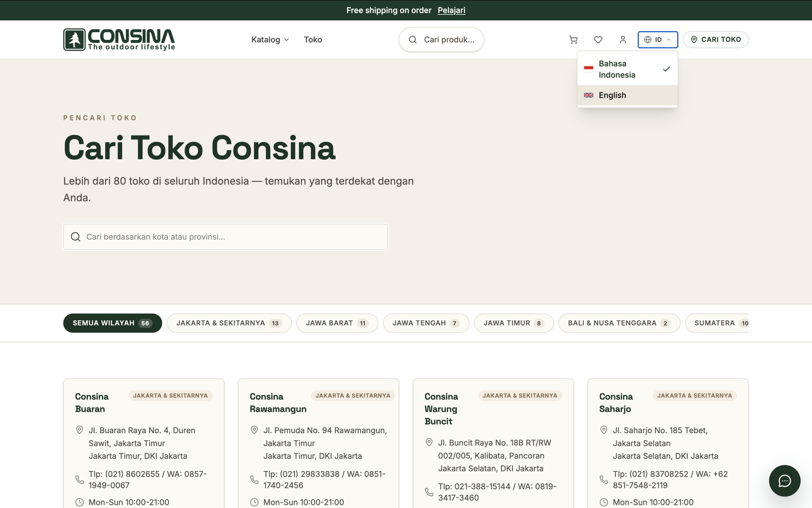Click location pin on Consina Rawamangun card

(x=254, y=430)
